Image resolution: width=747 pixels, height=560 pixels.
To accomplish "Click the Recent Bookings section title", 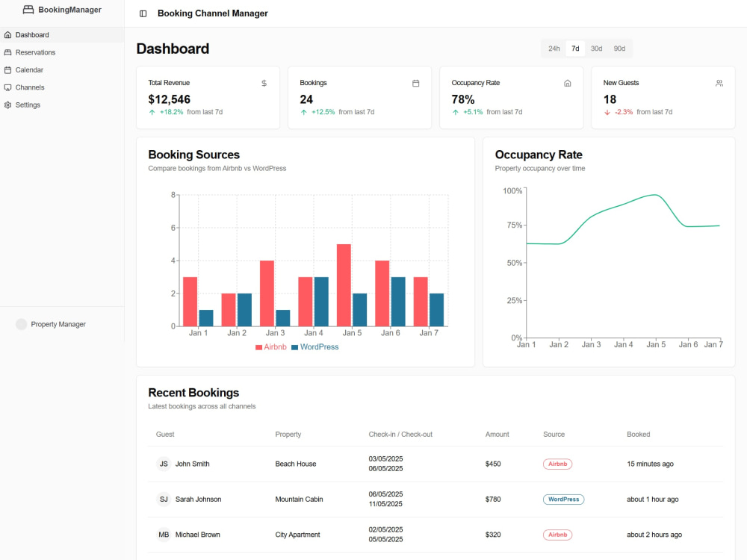I will [193, 393].
